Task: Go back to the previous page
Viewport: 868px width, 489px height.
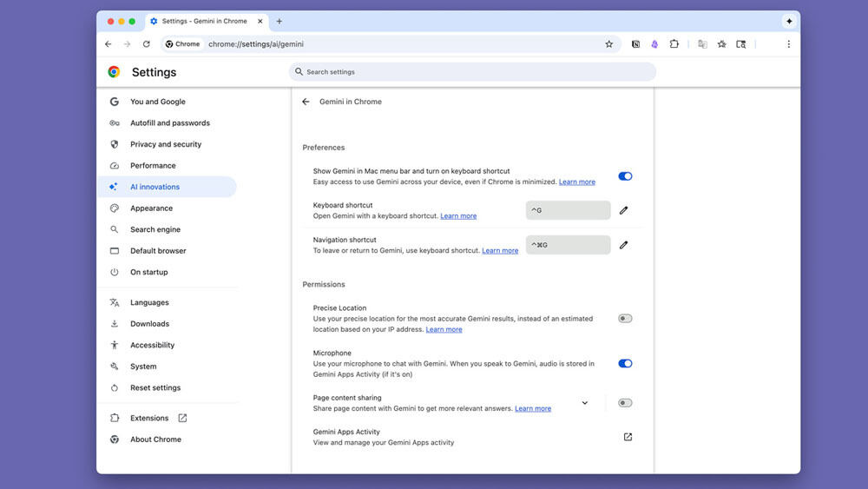Action: pos(108,44)
